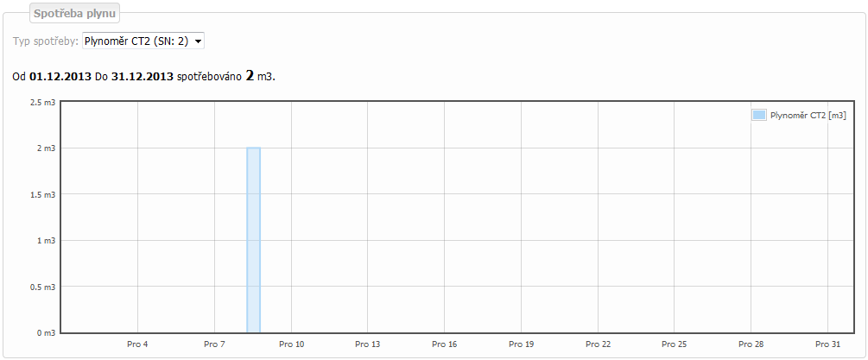Click the start date 01.12.2013
The height and width of the screenshot is (360, 868).
(x=60, y=76)
